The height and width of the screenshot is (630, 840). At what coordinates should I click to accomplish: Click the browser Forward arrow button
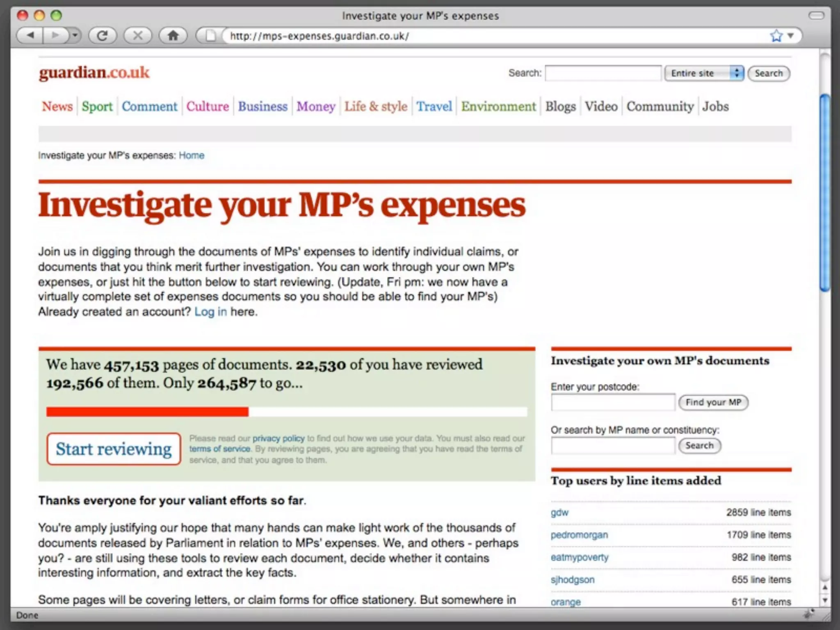(55, 36)
